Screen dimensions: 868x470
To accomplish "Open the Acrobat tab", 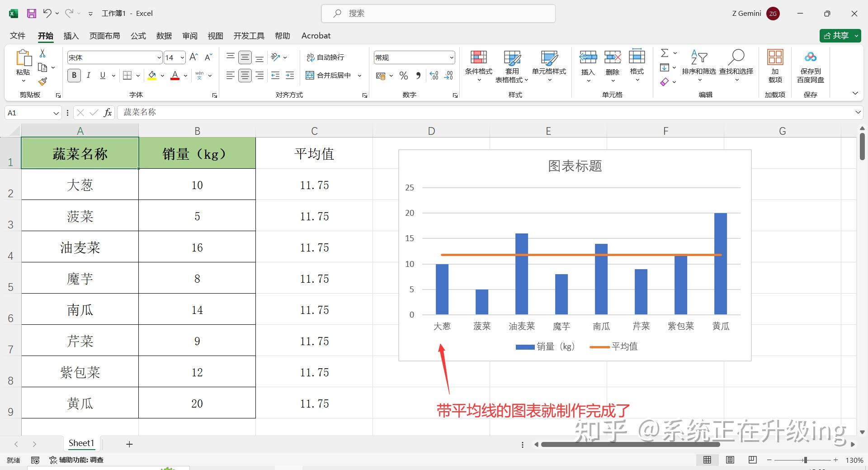I will click(316, 36).
